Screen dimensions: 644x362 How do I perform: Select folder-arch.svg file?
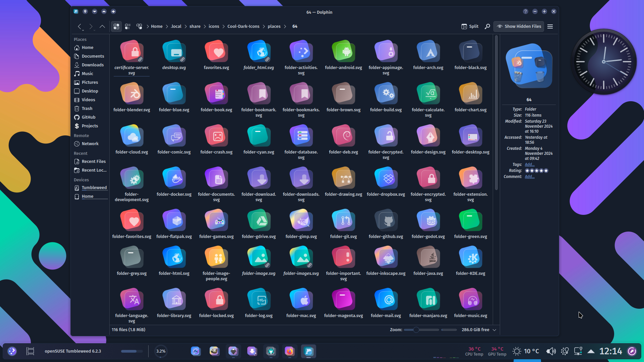tap(428, 55)
